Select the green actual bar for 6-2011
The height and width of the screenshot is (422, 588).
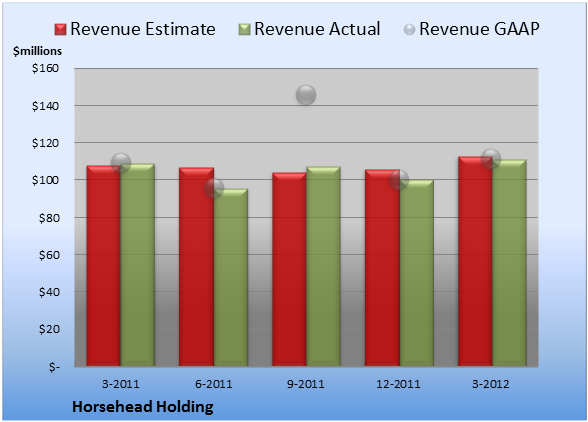point(231,277)
